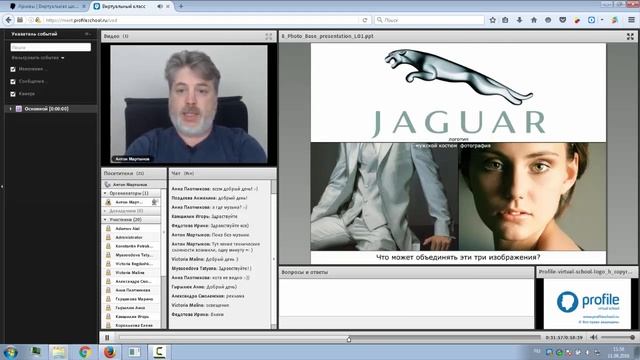Click the Jaguar presentation slide

point(458,153)
